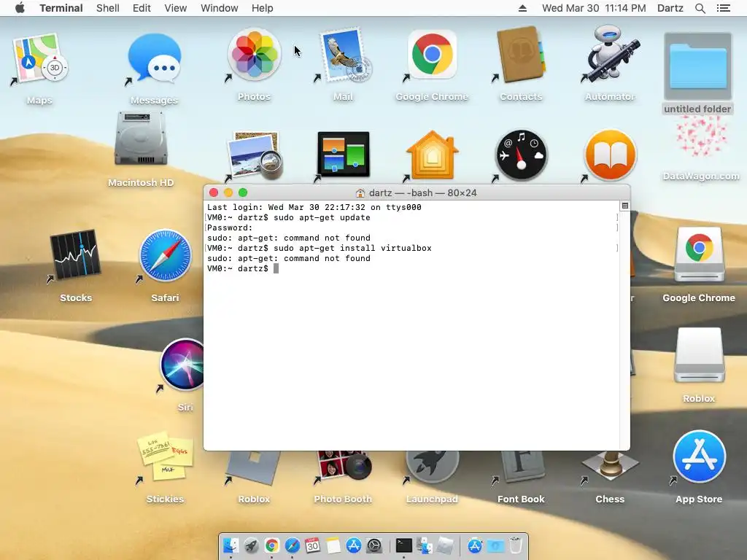747x560 pixels.
Task: Open Notes from the Dock
Action: (333, 545)
